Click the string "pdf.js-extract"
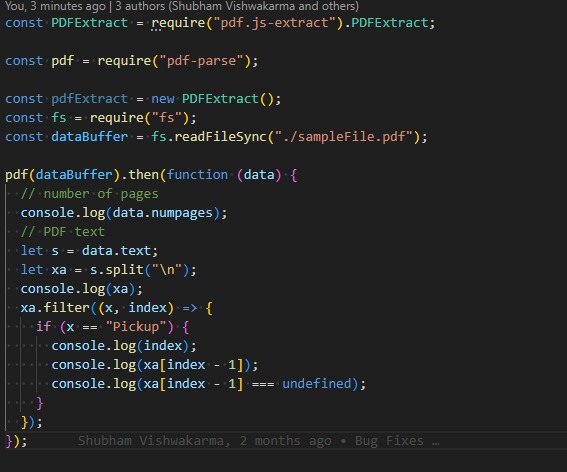This screenshot has height=472, width=567. click(275, 23)
